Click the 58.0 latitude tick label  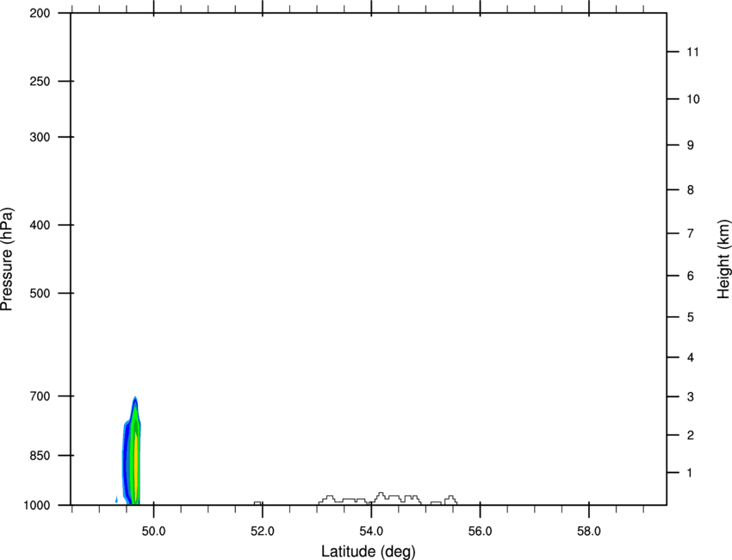589,532
